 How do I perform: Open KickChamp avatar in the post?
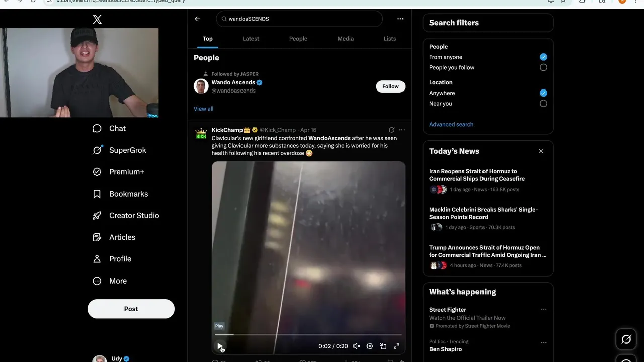(x=201, y=134)
